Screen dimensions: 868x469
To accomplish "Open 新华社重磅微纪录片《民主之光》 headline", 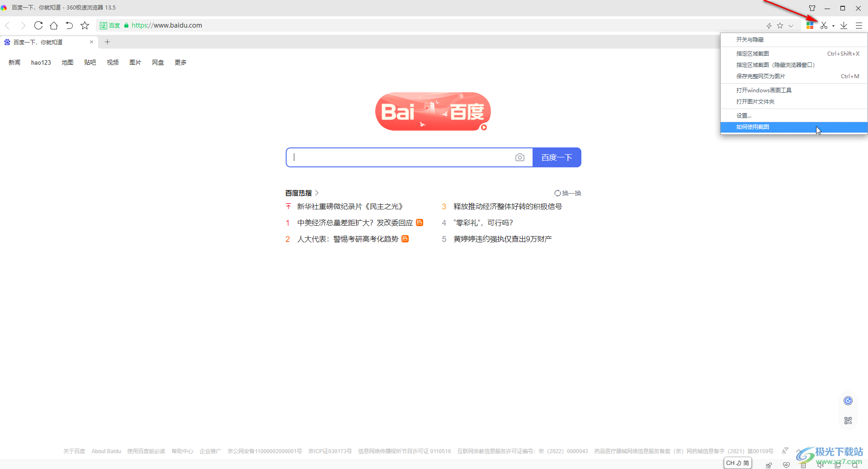I will (x=350, y=207).
